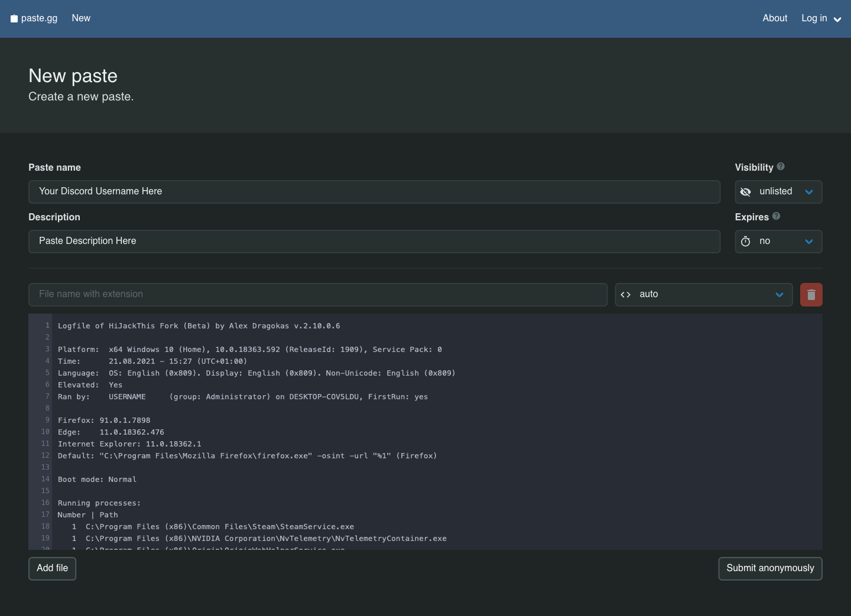851x616 pixels.
Task: Open the Log in menu
Action: point(814,18)
